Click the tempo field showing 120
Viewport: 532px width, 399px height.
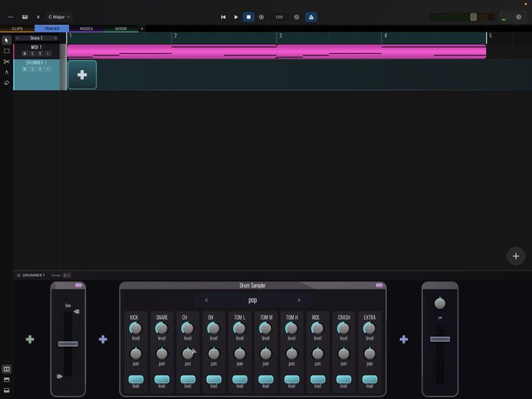(279, 17)
